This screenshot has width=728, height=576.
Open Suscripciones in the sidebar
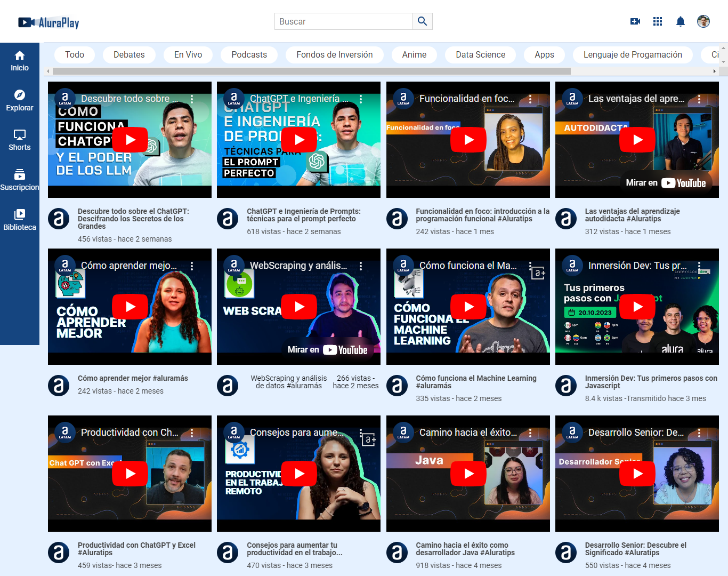click(20, 180)
